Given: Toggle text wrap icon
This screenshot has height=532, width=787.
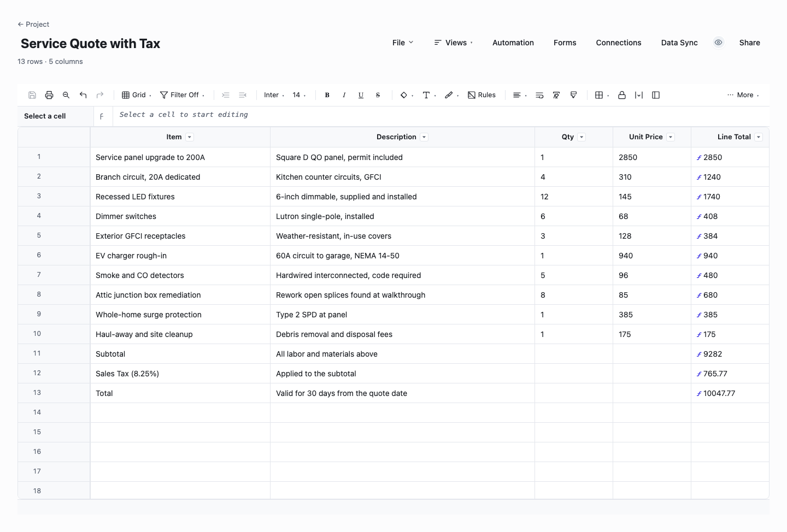Looking at the screenshot, I should pos(539,95).
